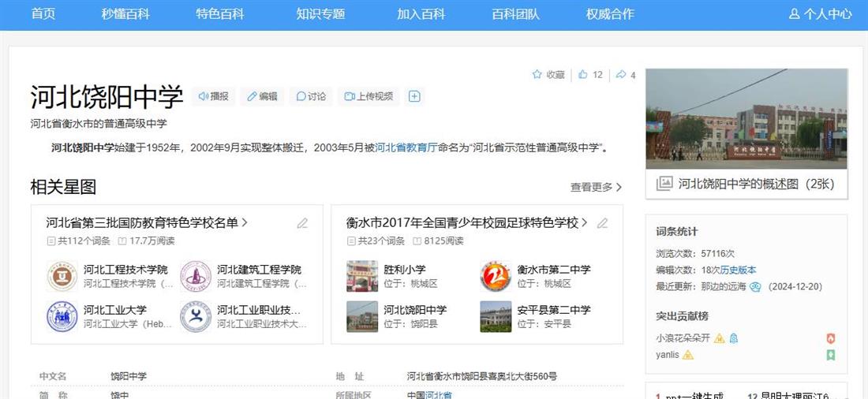Viewport: 868px width, 399px height.
Task: Open the 历史版本 link
Action: 738,270
